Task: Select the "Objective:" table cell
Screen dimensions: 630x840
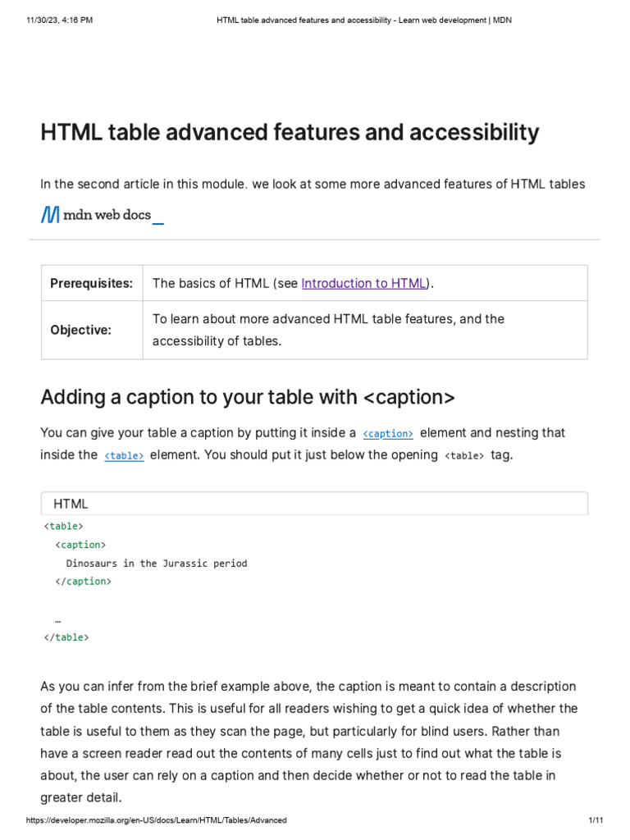Action: pyautogui.click(x=80, y=330)
